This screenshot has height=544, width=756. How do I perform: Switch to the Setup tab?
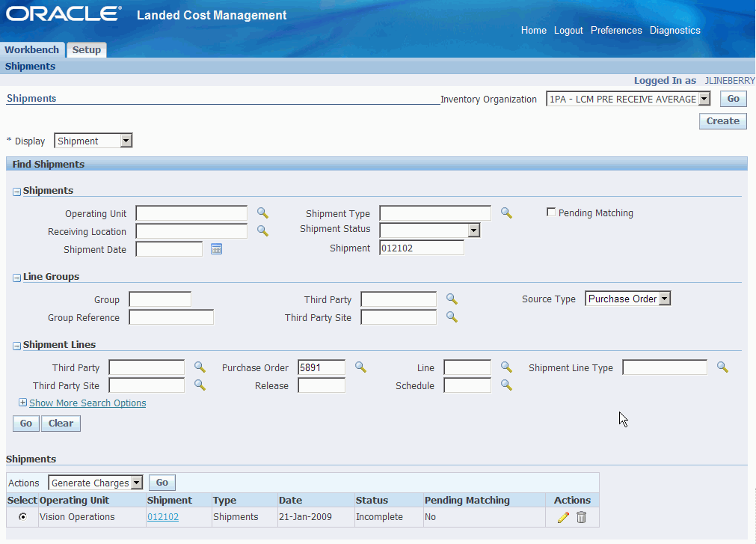(x=86, y=49)
